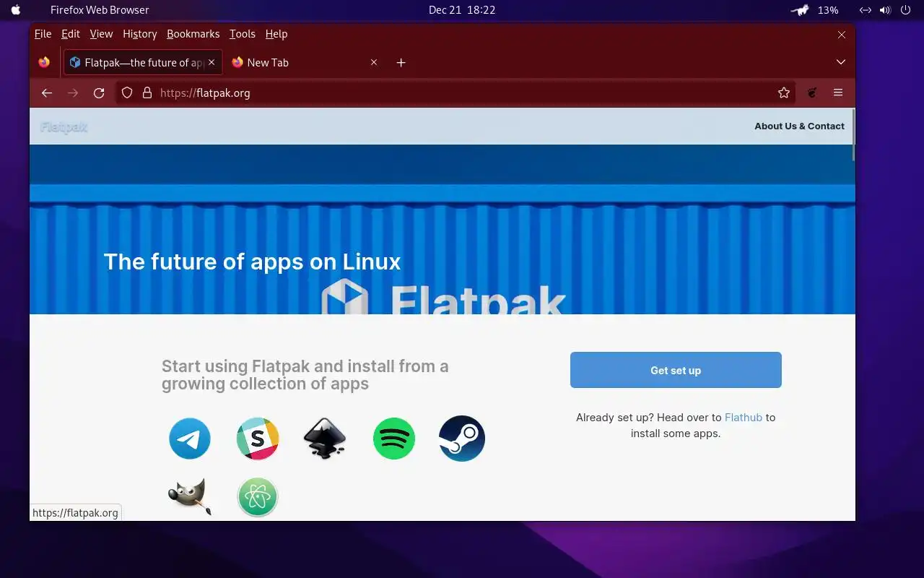This screenshot has height=578, width=924.
Task: Follow the Flathub link
Action: tap(744, 417)
